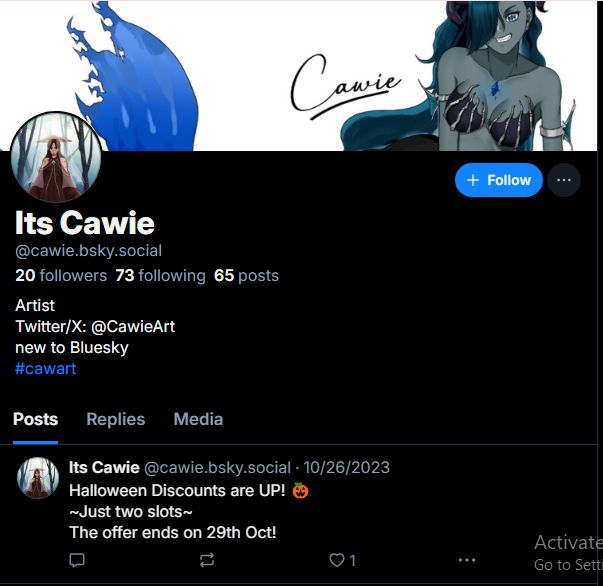Click the small avatar beside the post
603x586 pixels.
38,478
